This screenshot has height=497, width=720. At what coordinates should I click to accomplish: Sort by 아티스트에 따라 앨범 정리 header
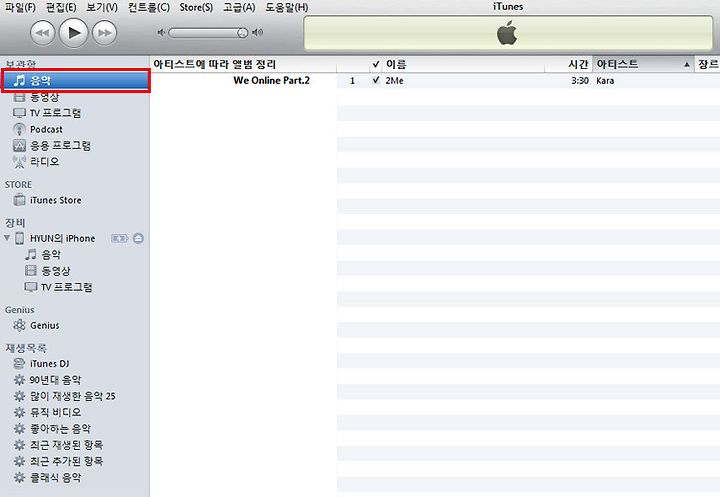(243, 64)
